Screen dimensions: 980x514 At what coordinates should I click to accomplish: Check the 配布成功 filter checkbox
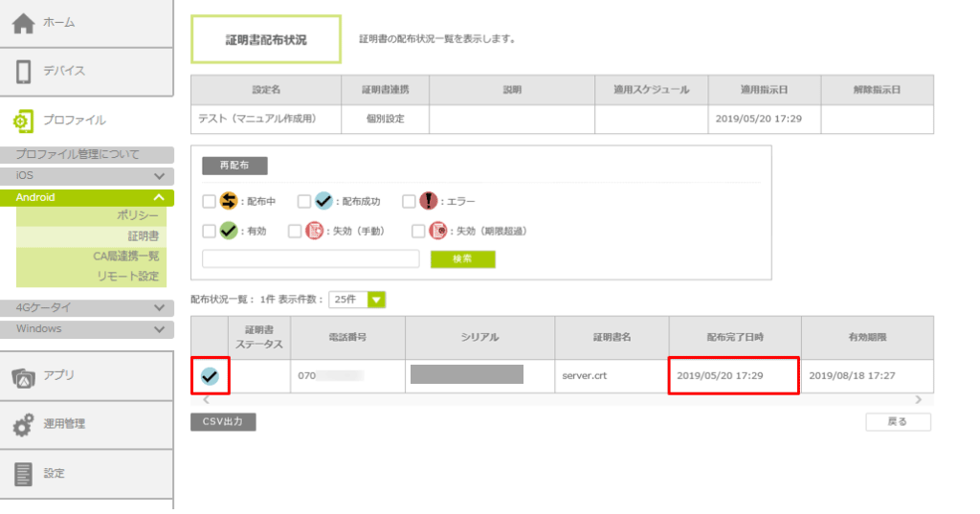(303, 202)
